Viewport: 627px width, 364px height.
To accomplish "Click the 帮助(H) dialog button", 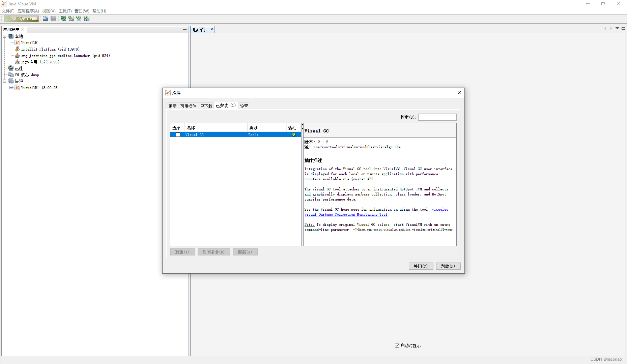I will click(448, 266).
